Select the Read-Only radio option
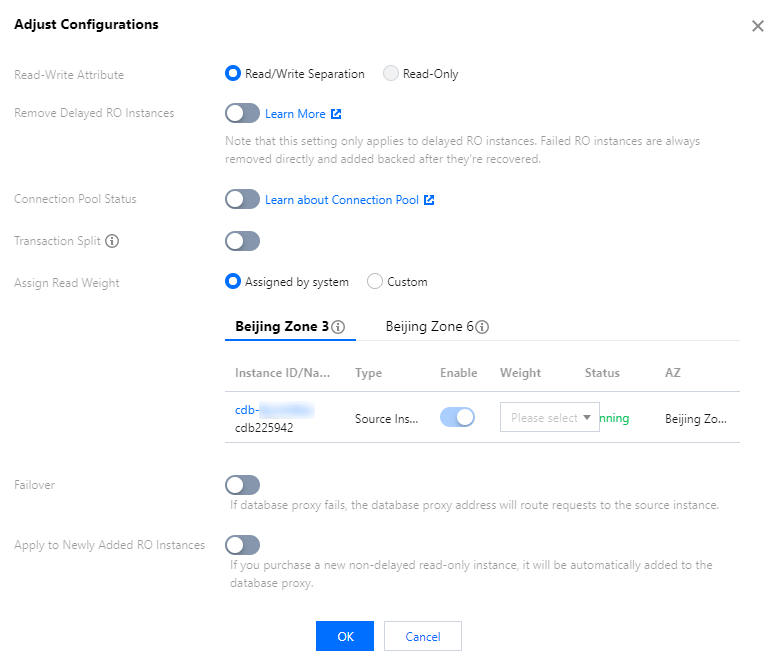 click(x=391, y=73)
